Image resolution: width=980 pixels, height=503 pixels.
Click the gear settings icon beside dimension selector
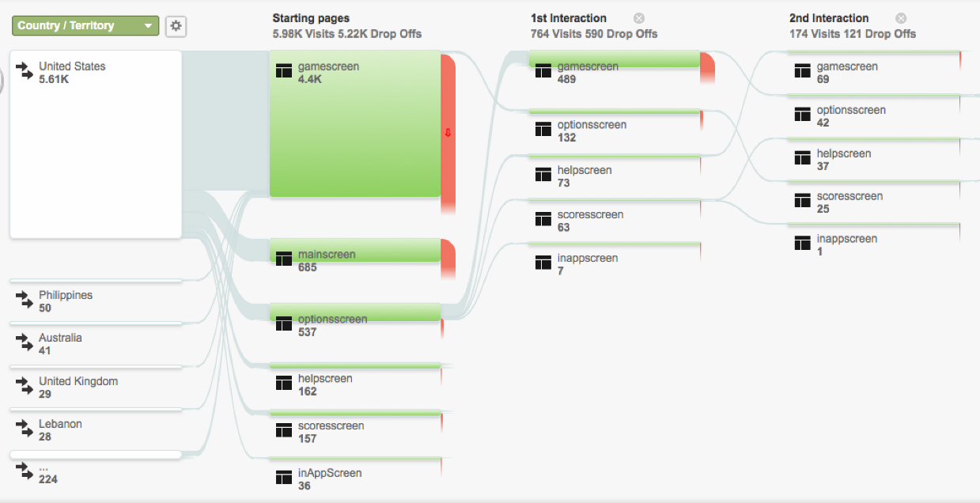[x=176, y=26]
